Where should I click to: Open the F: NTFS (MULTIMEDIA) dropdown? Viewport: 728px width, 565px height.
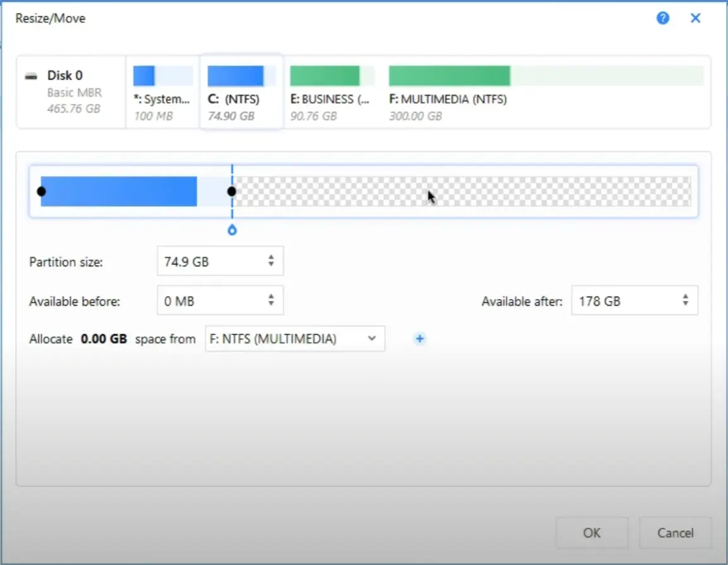[x=294, y=339]
